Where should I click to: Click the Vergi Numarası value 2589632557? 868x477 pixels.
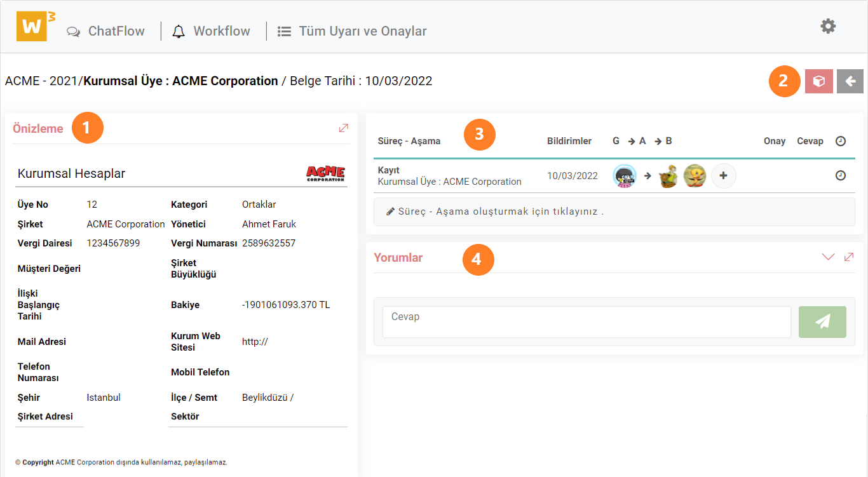269,243
